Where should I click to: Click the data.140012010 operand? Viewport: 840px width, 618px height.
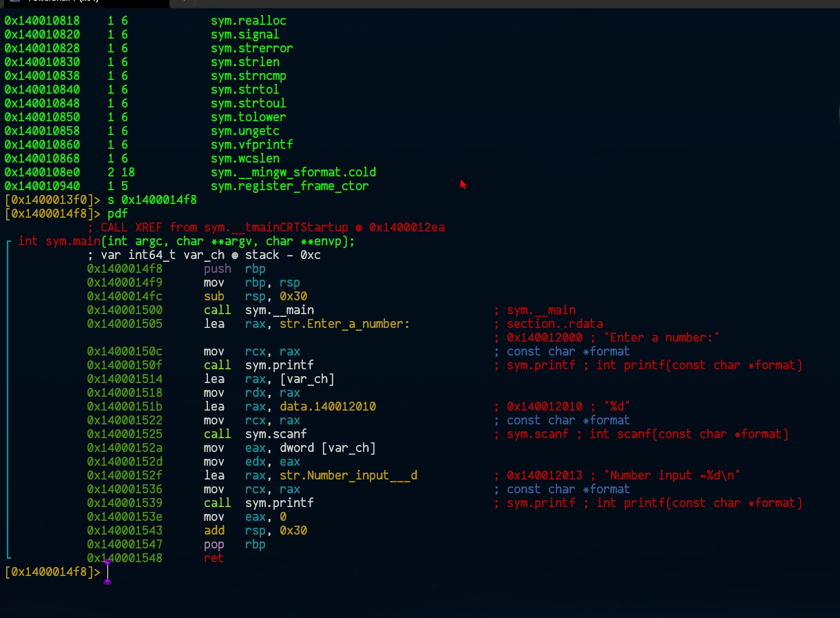click(327, 406)
